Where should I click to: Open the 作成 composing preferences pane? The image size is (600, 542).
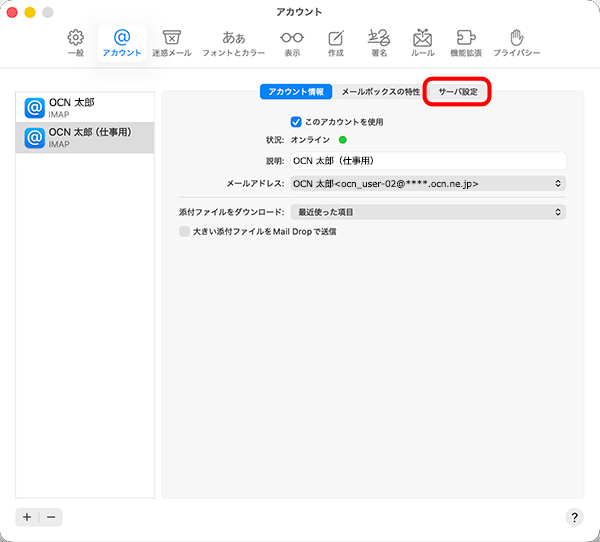tap(336, 42)
